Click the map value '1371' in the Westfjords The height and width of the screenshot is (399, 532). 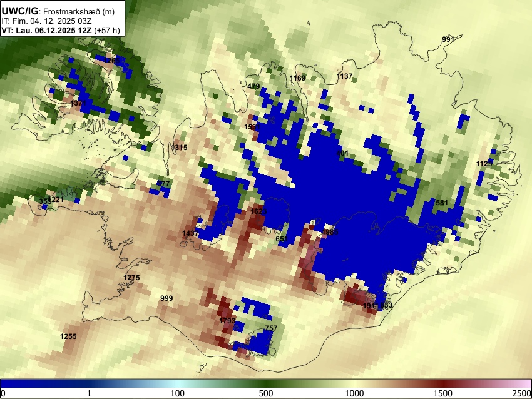pos(78,103)
